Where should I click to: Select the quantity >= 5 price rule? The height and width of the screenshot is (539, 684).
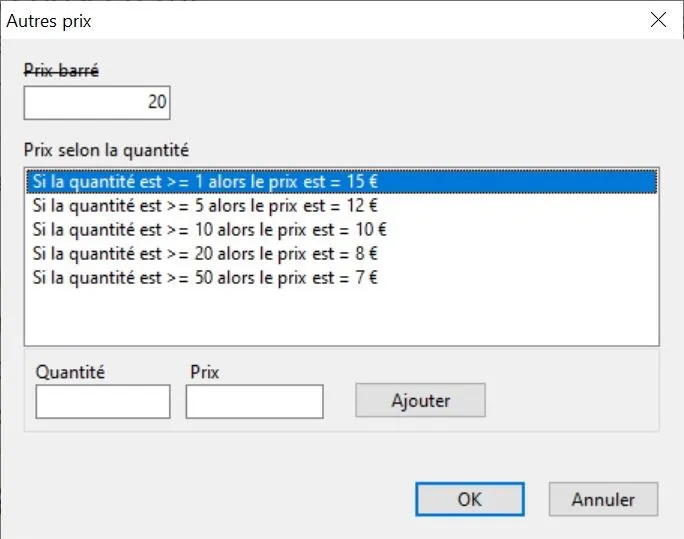coord(205,205)
